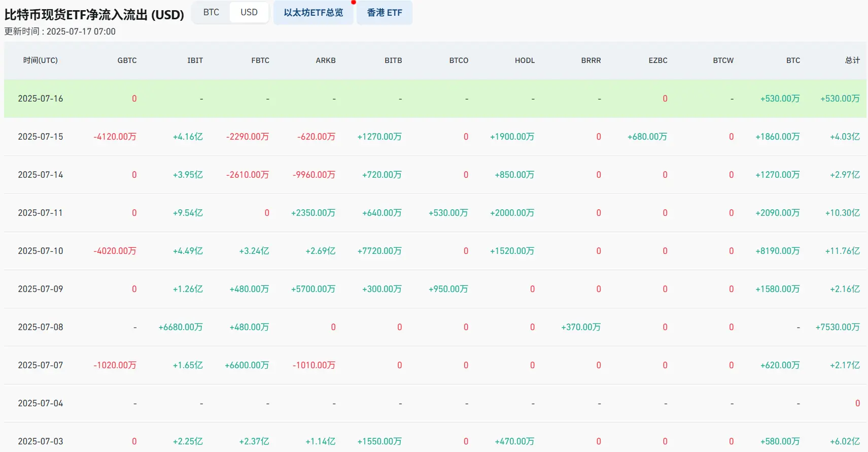The width and height of the screenshot is (868, 452).
Task: Click the -620.00万 ARKB value
Action: pyautogui.click(x=317, y=137)
